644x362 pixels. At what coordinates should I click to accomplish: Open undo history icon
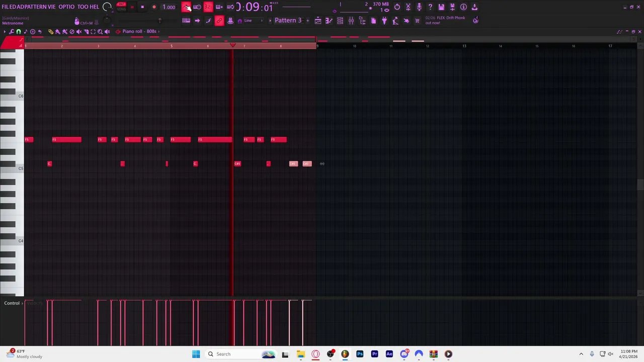397,7
